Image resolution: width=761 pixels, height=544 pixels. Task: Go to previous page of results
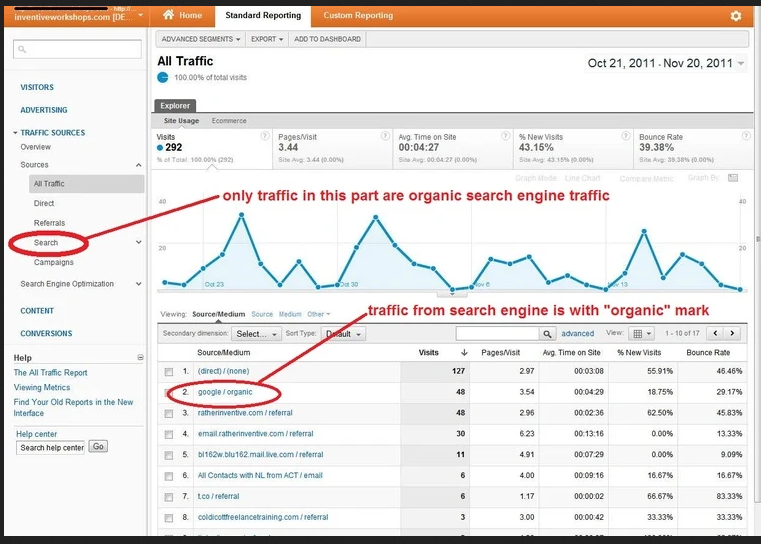click(713, 334)
